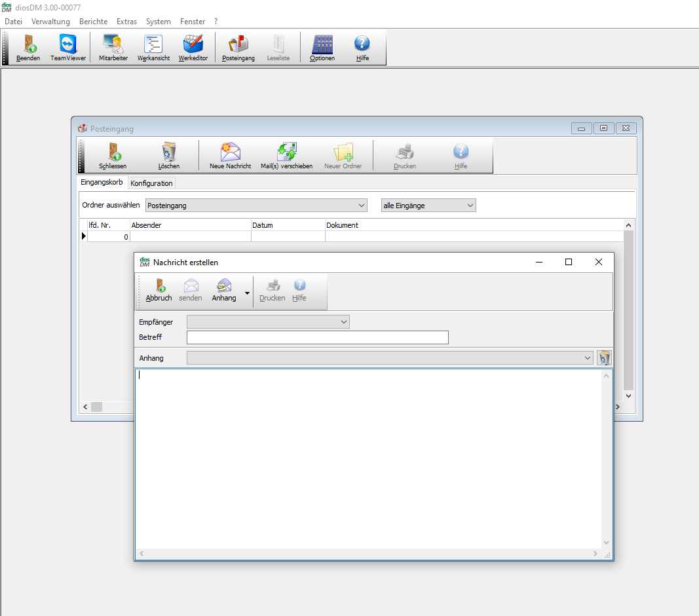Image resolution: width=699 pixels, height=616 pixels.
Task: Open Werkansicht from the main toolbar
Action: [153, 47]
